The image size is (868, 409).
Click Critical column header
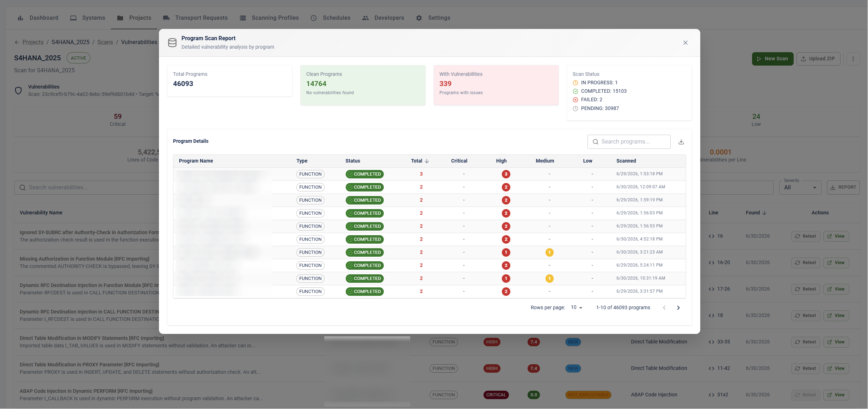(459, 161)
